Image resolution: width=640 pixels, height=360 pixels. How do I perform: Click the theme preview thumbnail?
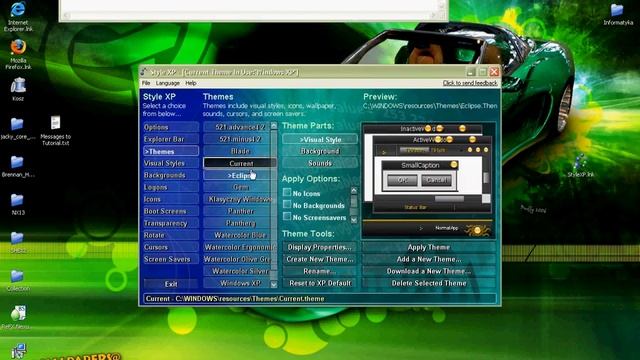(x=428, y=180)
